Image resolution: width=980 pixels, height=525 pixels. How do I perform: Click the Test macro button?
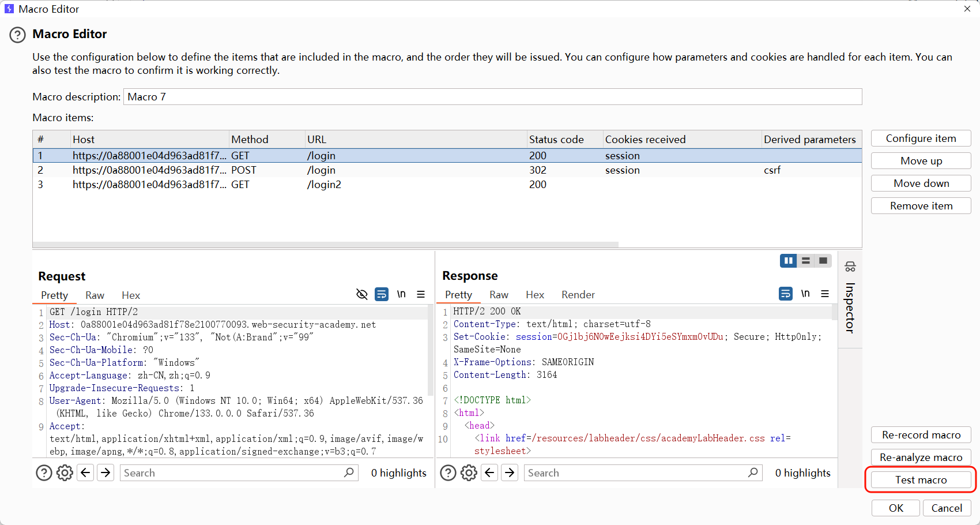(x=921, y=480)
